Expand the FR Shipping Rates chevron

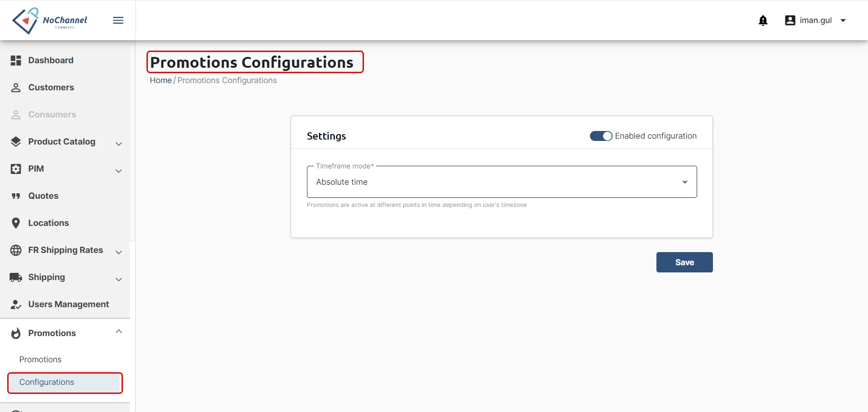(119, 253)
